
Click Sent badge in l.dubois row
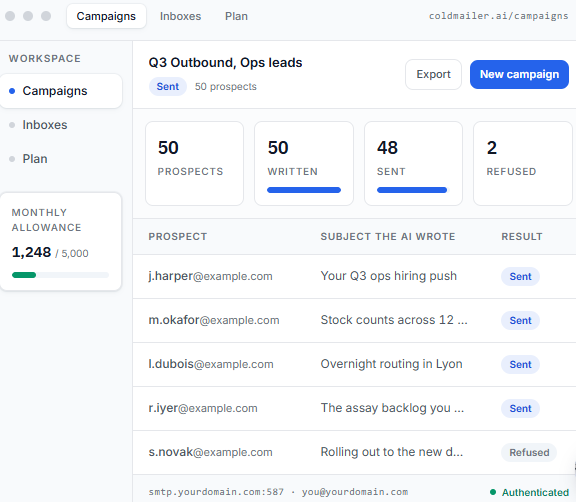pyautogui.click(x=520, y=365)
